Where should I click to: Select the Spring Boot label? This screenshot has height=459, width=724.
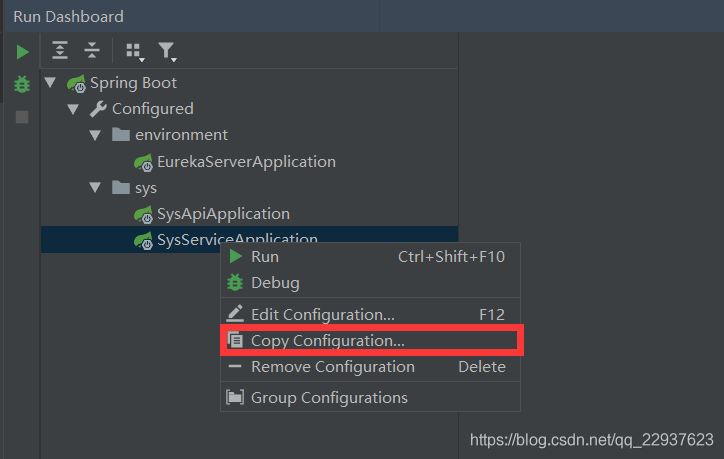133,83
